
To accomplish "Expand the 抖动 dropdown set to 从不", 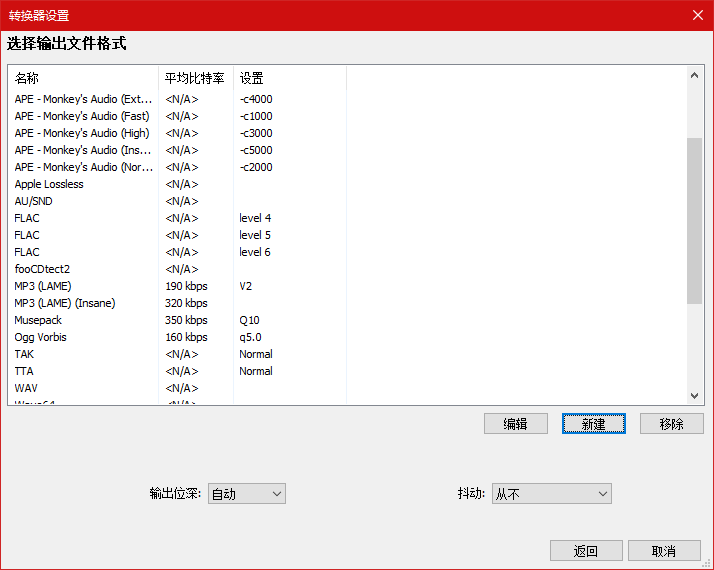I will tap(551, 494).
